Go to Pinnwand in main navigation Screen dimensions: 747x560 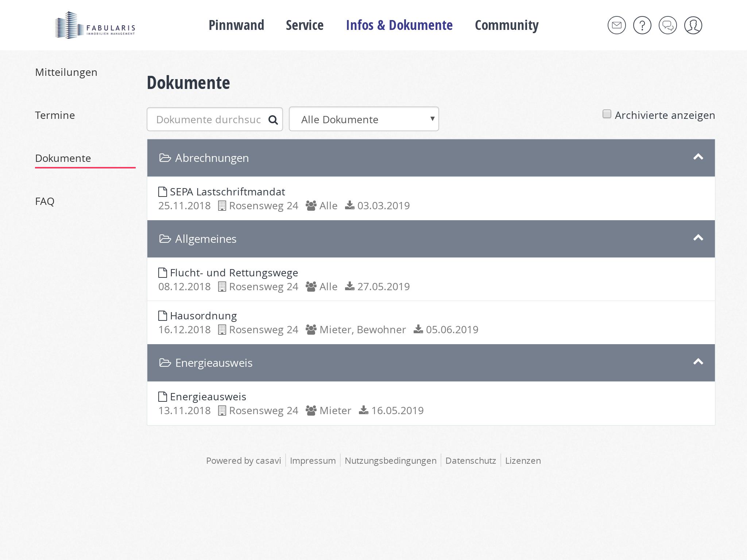[x=236, y=25]
